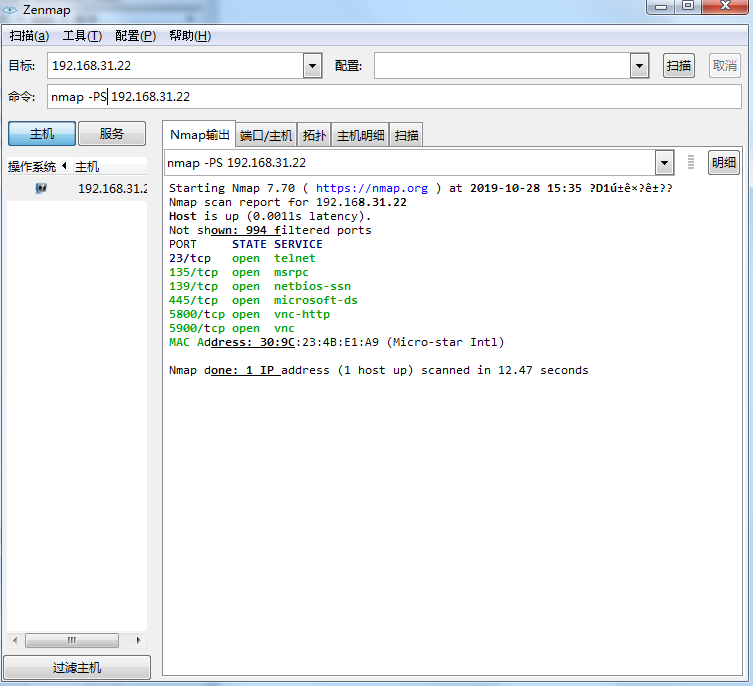
Task: Click the OS icon for host 192.168.31.22
Action: click(41, 188)
